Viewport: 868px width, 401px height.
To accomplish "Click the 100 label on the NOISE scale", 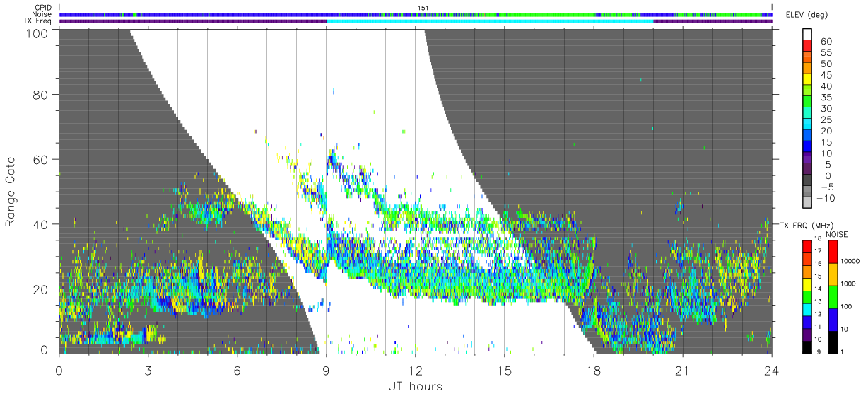I will [847, 307].
